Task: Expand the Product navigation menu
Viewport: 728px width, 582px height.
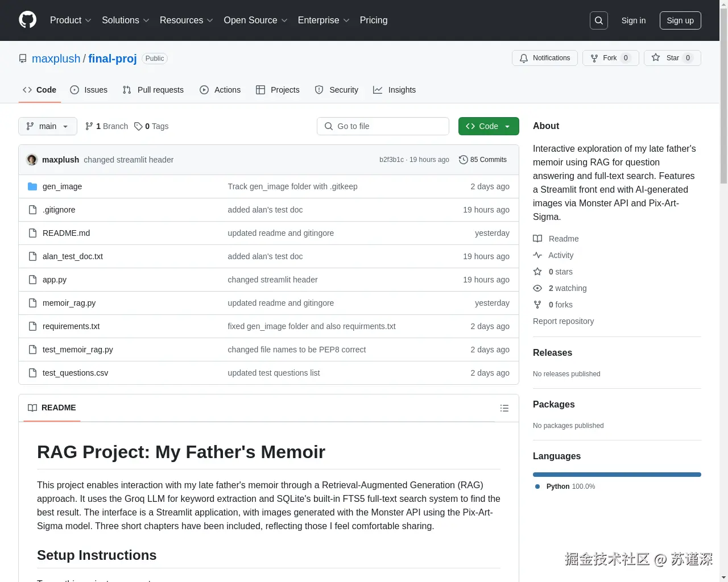Action: point(71,20)
